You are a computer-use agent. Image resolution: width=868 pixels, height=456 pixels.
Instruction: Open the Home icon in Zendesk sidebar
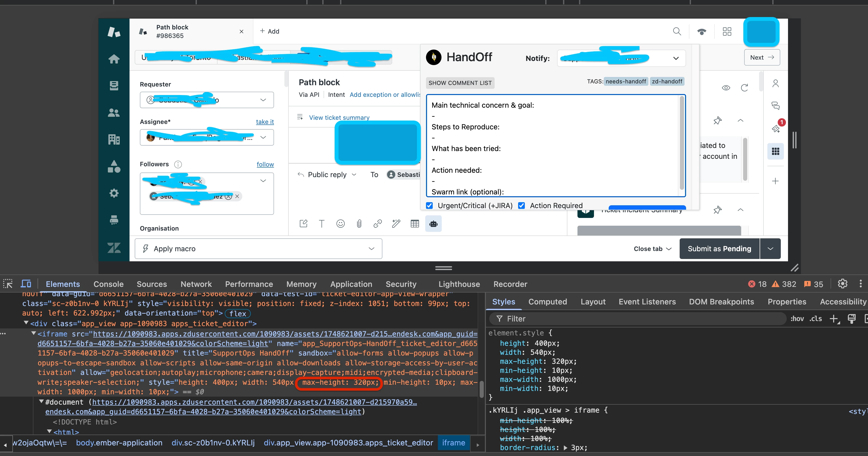click(114, 59)
